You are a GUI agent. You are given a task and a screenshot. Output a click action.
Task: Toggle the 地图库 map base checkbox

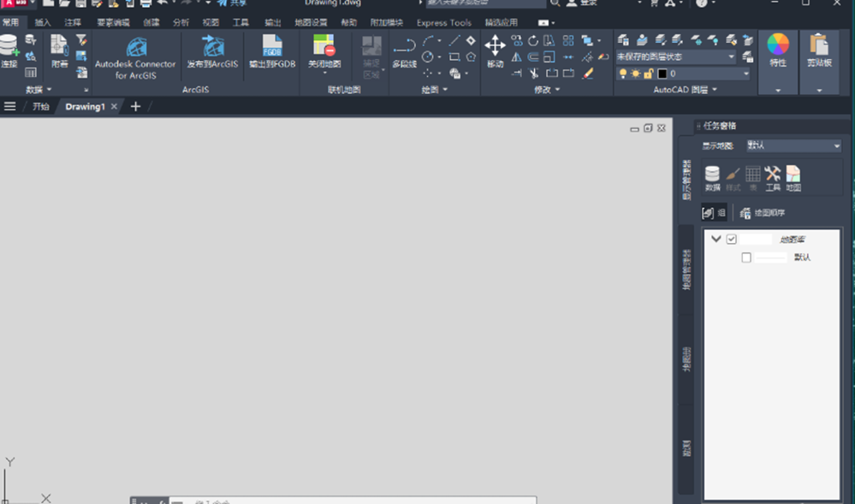click(731, 239)
